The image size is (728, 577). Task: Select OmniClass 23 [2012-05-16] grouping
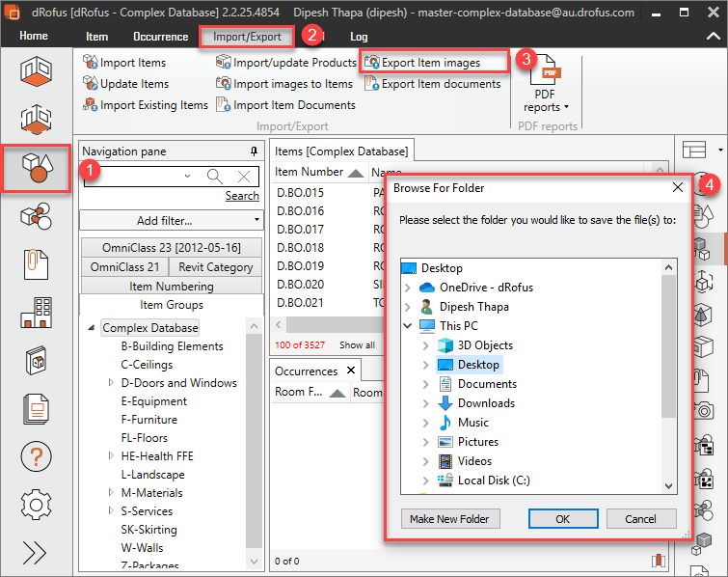[x=172, y=248]
